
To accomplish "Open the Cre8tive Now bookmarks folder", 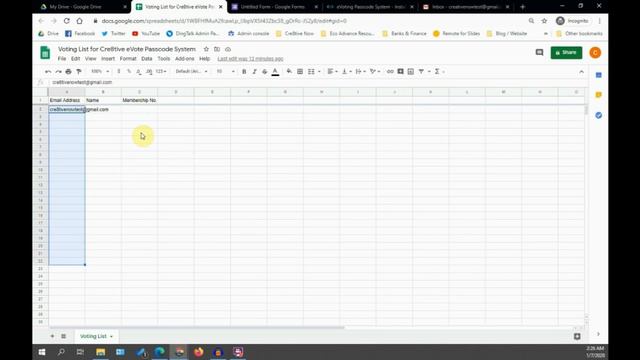I will [x=295, y=33].
